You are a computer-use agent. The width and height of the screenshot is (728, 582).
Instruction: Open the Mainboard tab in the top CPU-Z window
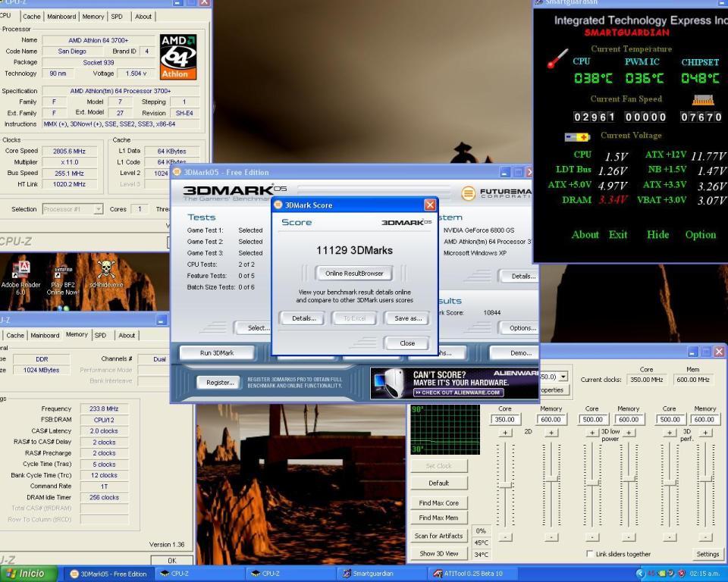click(61, 16)
